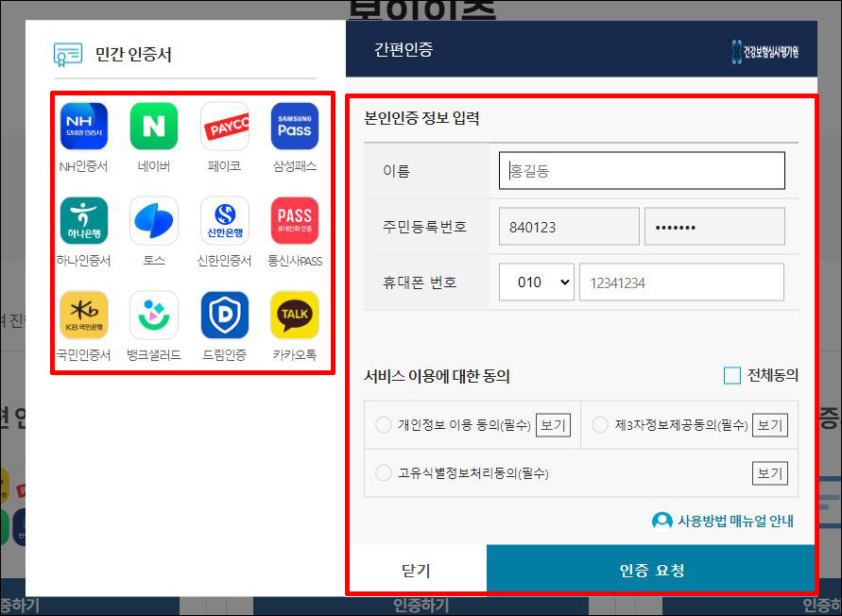Select the 뱅크샐러드 certificate icon
This screenshot has width=842, height=616.
[x=154, y=316]
